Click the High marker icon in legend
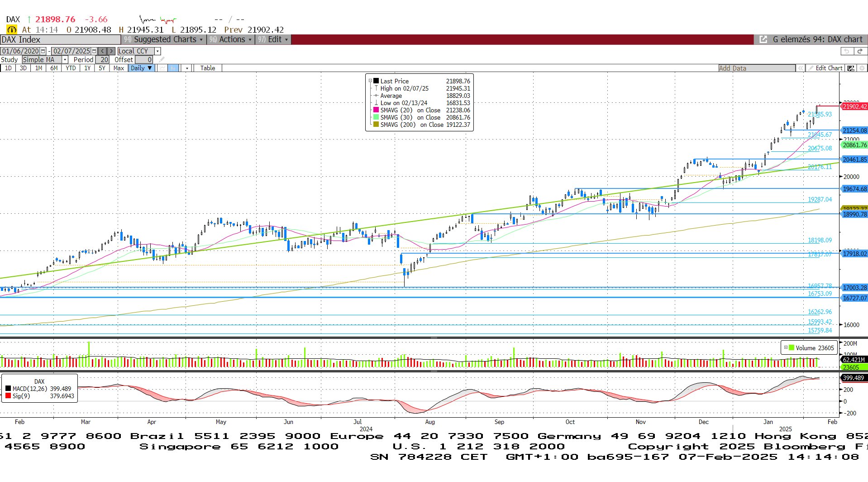 coord(376,88)
